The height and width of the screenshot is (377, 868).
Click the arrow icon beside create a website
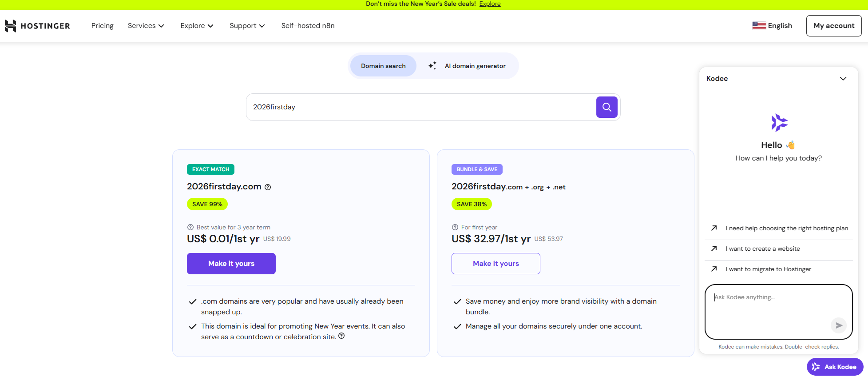(x=714, y=249)
